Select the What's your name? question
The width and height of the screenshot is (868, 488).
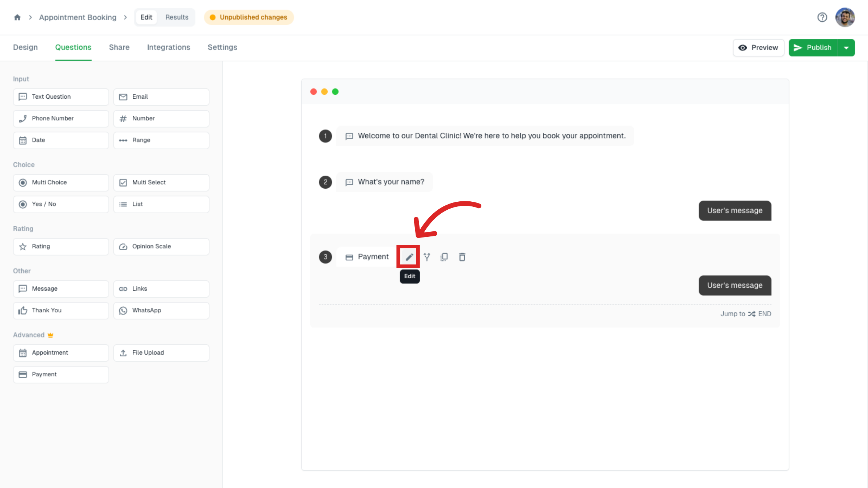(384, 182)
